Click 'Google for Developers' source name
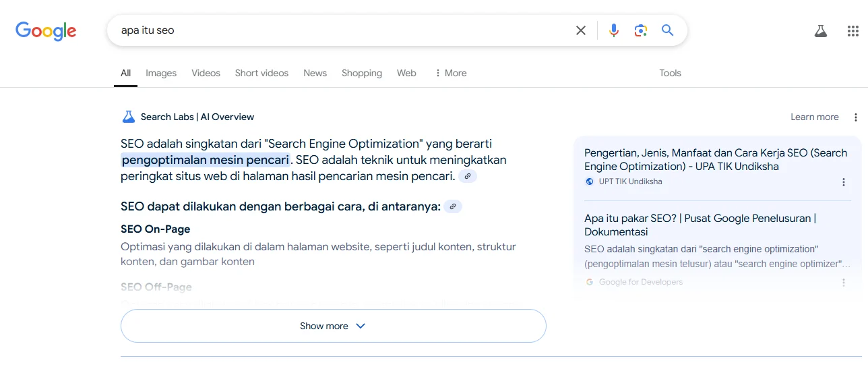 click(640, 283)
